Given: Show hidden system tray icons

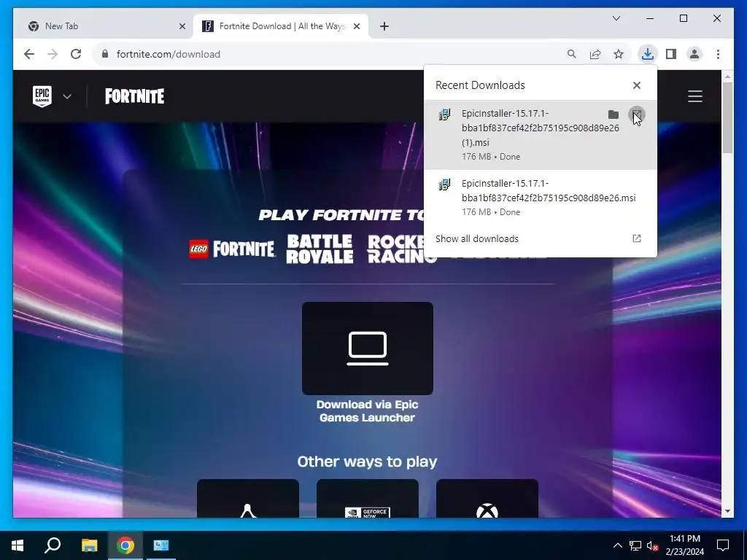Looking at the screenshot, I should tap(617, 545).
